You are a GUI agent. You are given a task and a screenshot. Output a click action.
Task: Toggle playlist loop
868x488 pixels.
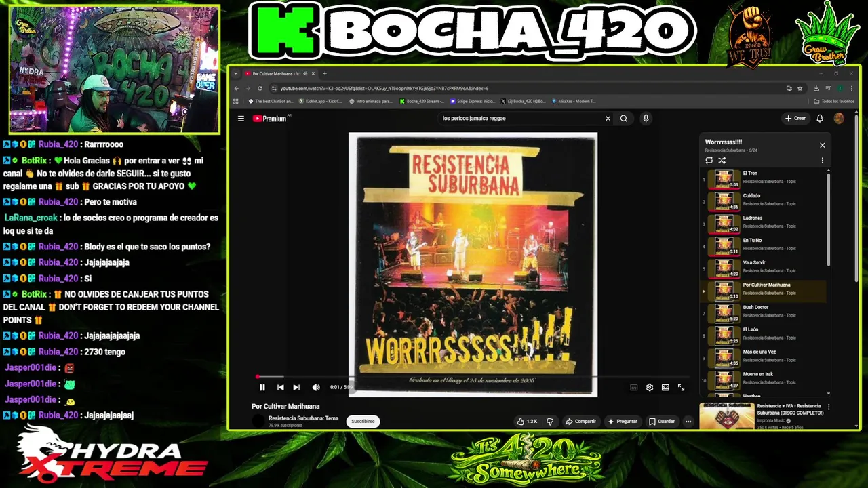[x=709, y=161]
